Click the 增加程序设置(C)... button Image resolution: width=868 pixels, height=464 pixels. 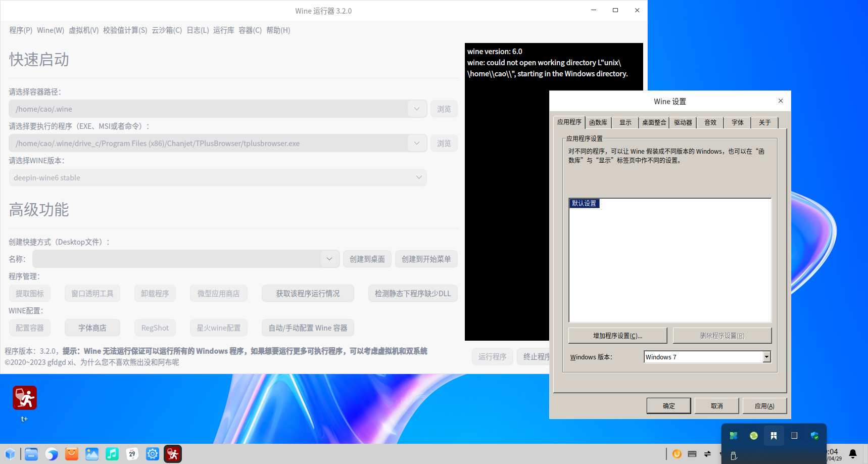tap(618, 336)
